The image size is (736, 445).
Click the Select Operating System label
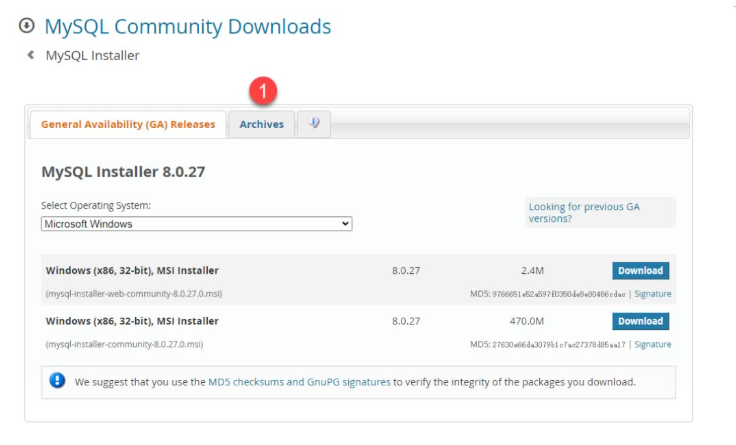point(96,206)
